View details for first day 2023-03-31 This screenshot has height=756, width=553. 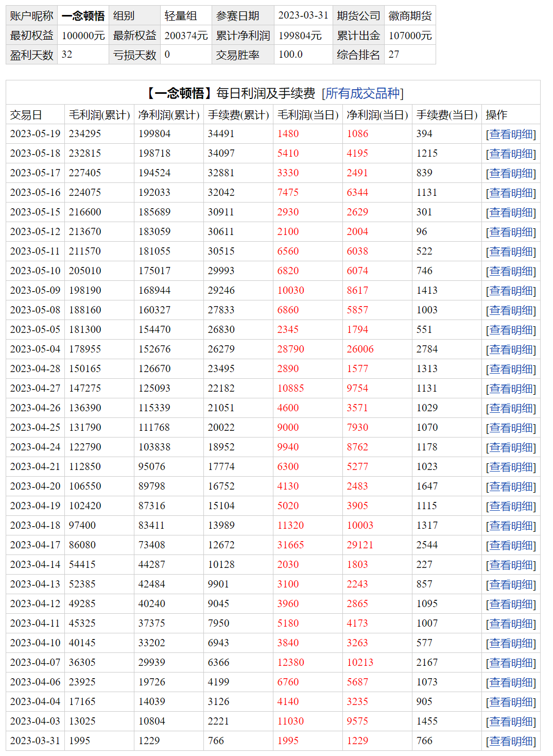pyautogui.click(x=511, y=741)
